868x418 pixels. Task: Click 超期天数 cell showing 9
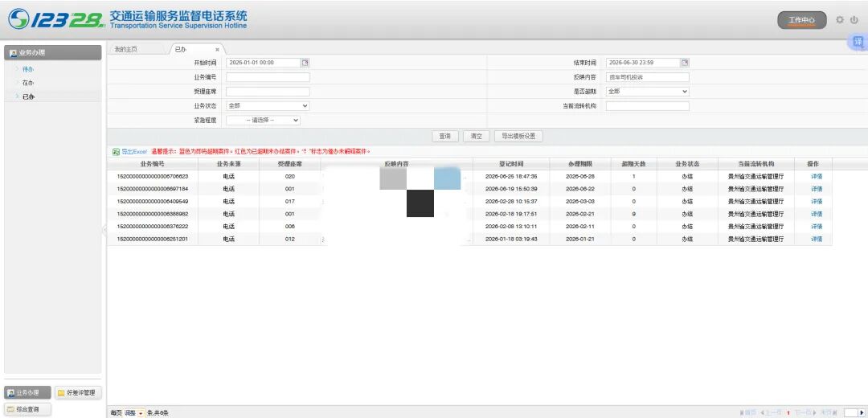pyautogui.click(x=634, y=214)
